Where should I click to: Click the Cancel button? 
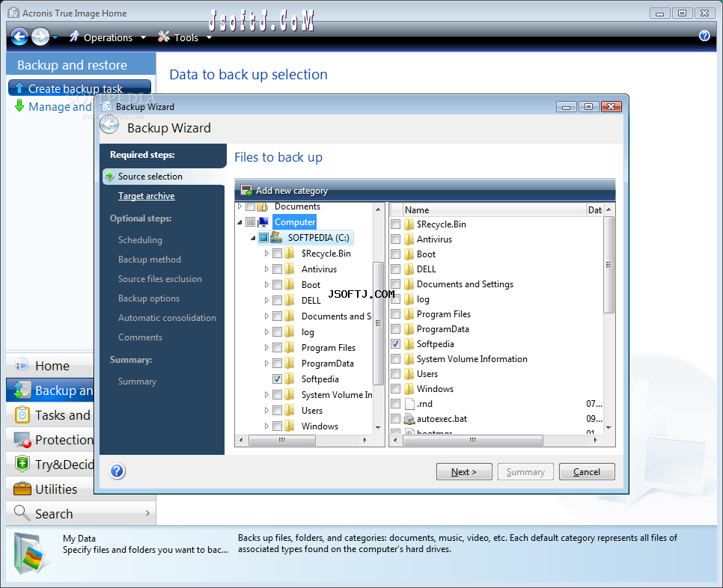[x=587, y=471]
